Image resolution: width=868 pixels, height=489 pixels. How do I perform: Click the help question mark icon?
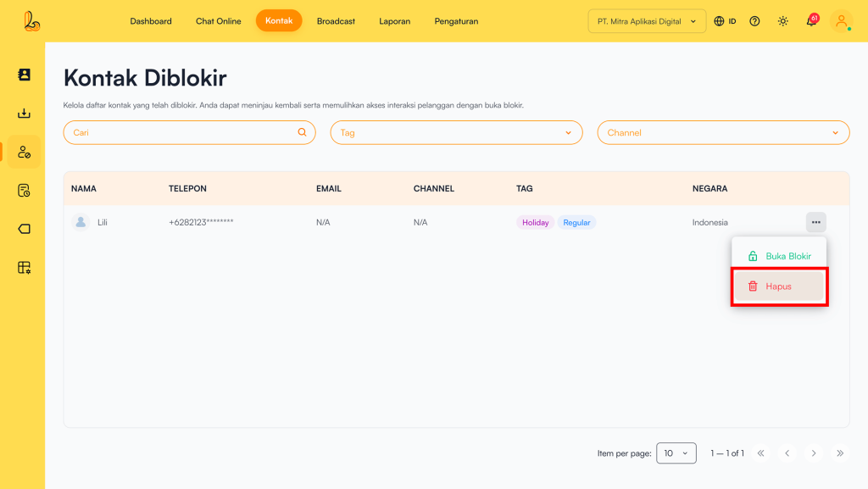(x=754, y=21)
